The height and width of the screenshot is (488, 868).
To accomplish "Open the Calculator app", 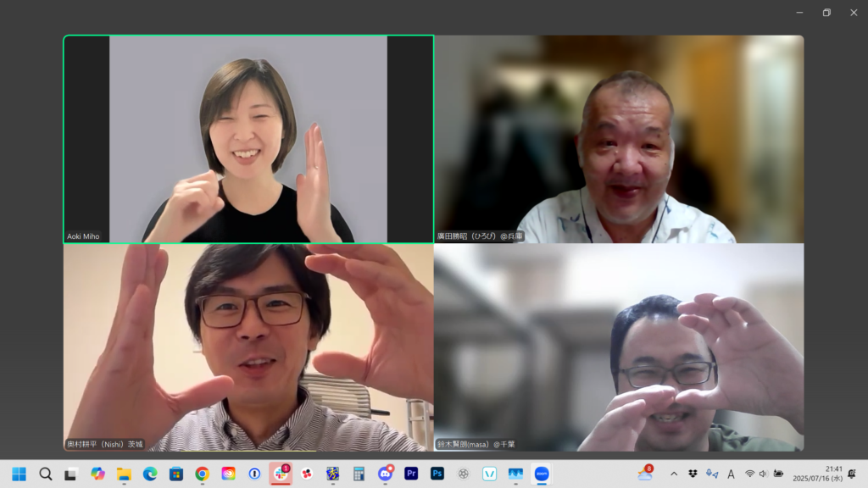I will pyautogui.click(x=359, y=474).
